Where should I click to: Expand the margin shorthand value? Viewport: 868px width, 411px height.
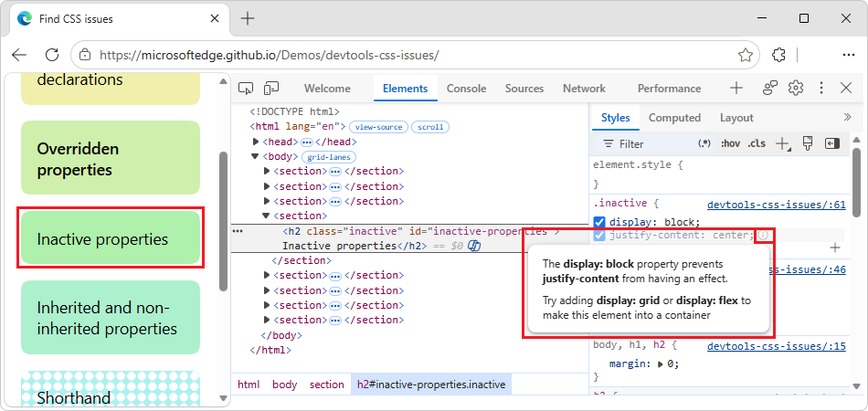(x=660, y=364)
